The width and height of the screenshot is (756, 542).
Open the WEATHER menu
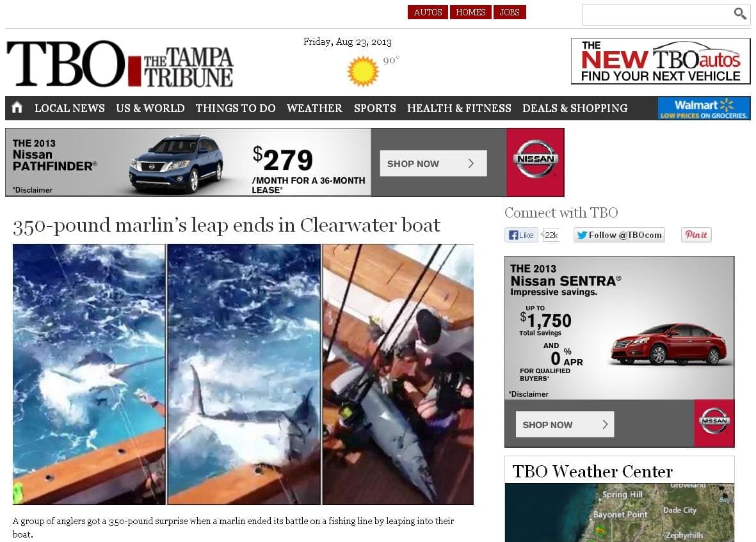tap(314, 108)
